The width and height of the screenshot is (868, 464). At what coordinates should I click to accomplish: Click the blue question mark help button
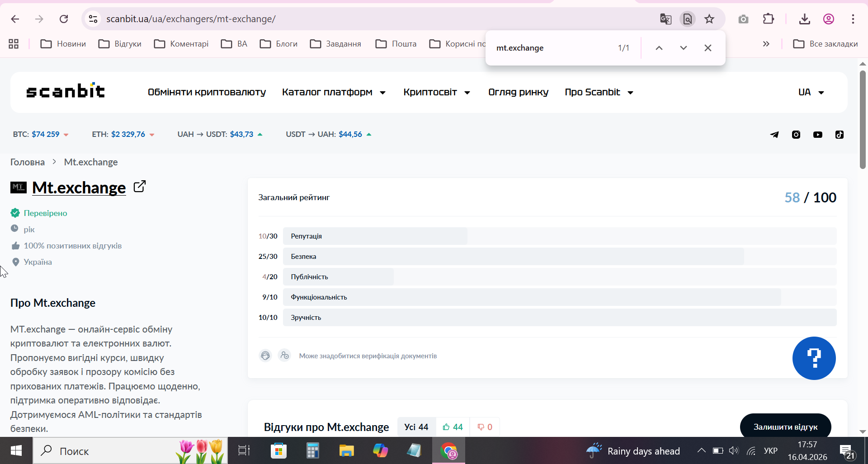(814, 358)
